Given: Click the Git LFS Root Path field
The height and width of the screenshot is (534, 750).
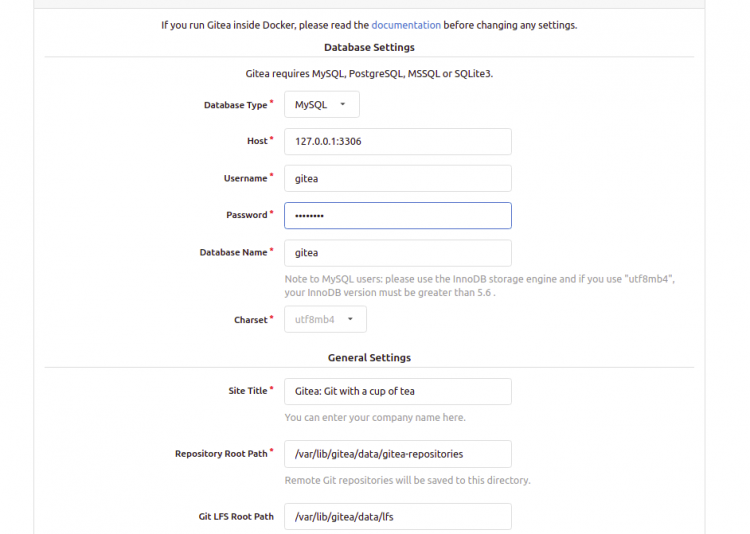Looking at the screenshot, I should tap(397, 516).
